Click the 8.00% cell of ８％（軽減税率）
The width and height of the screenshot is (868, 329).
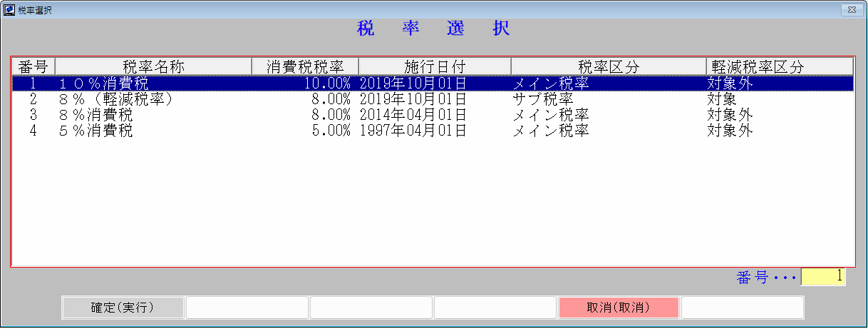click(x=331, y=99)
